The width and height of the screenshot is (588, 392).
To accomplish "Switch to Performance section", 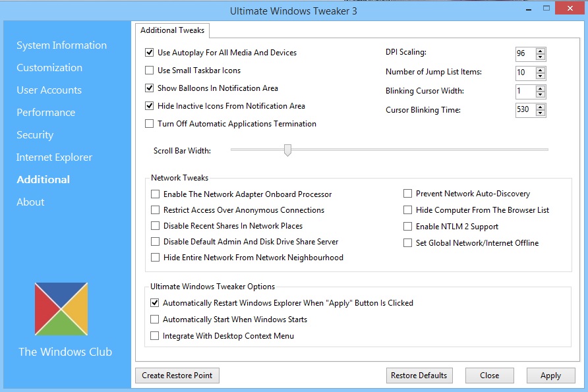I will pos(45,113).
